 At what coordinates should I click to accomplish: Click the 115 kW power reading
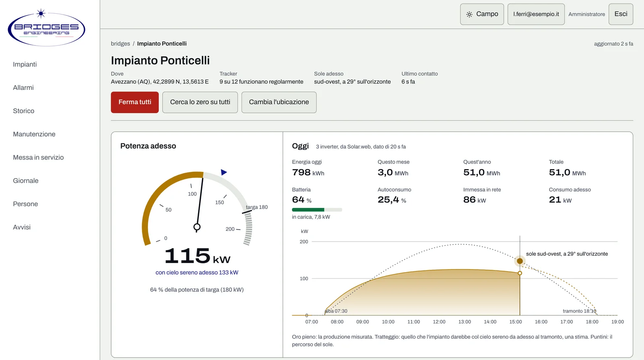click(198, 256)
